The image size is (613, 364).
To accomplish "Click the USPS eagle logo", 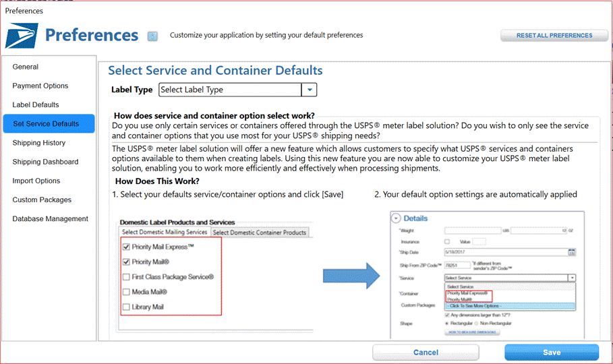I will pyautogui.click(x=22, y=36).
